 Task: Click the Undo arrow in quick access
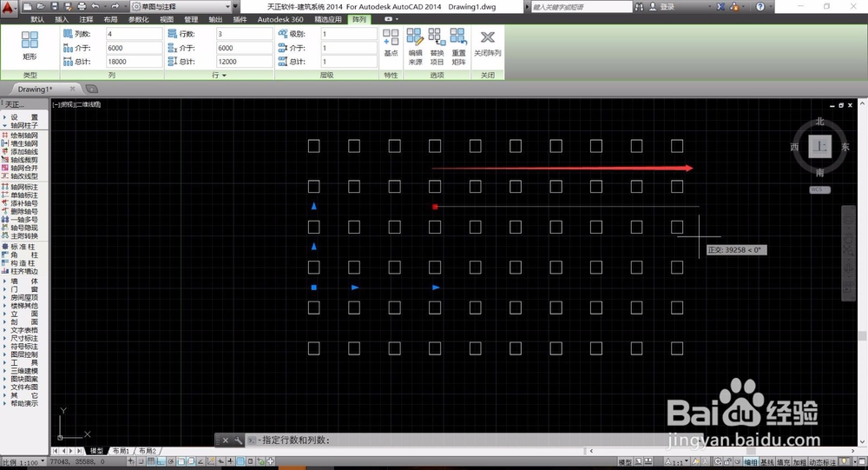pyautogui.click(x=95, y=7)
